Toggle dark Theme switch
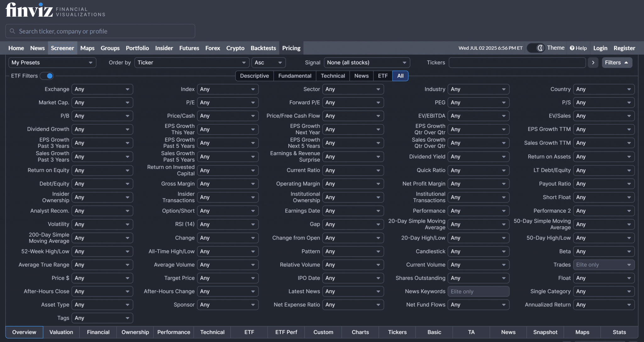This screenshot has width=644, height=342. 536,48
